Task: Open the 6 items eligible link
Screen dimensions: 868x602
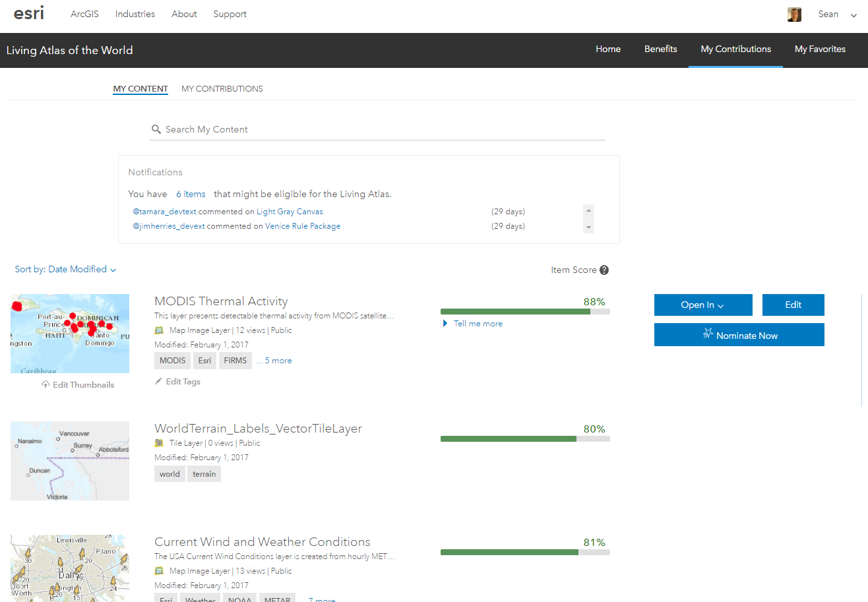Action: coord(191,195)
